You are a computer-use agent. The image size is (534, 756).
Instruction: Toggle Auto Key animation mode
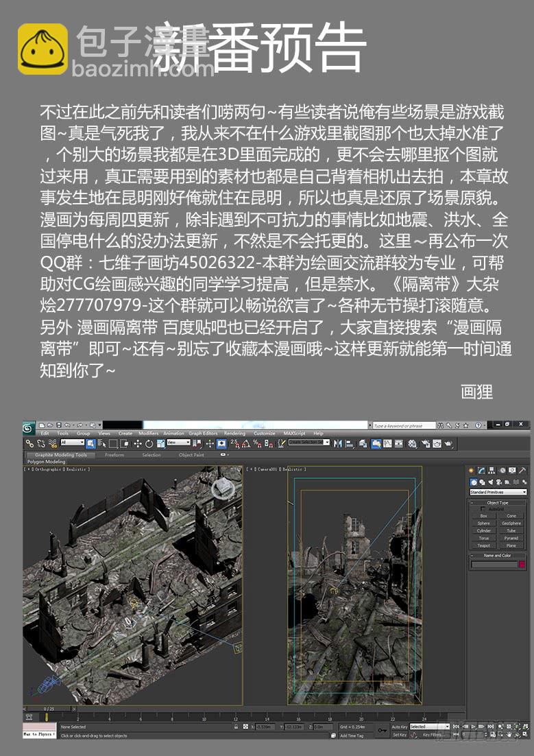(400, 727)
